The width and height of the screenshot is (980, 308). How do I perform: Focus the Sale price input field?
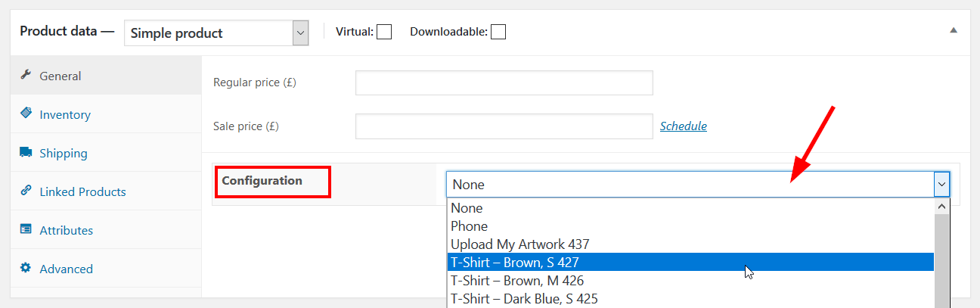504,126
